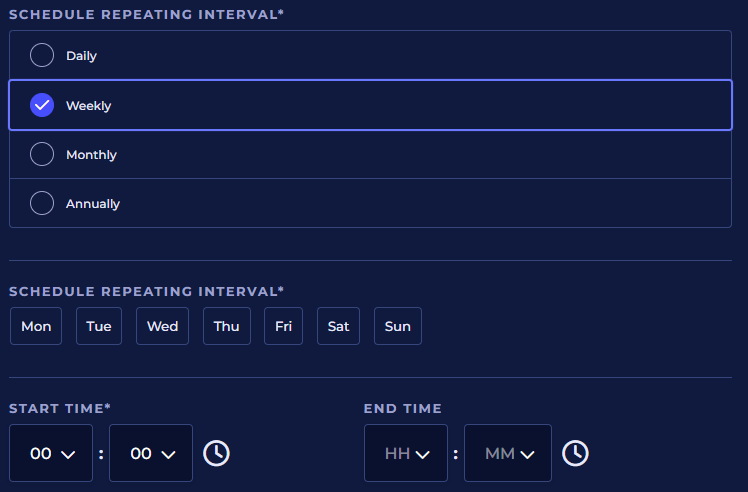Enable Sat in the weekly schedule
This screenshot has width=748, height=492.
coord(338,326)
